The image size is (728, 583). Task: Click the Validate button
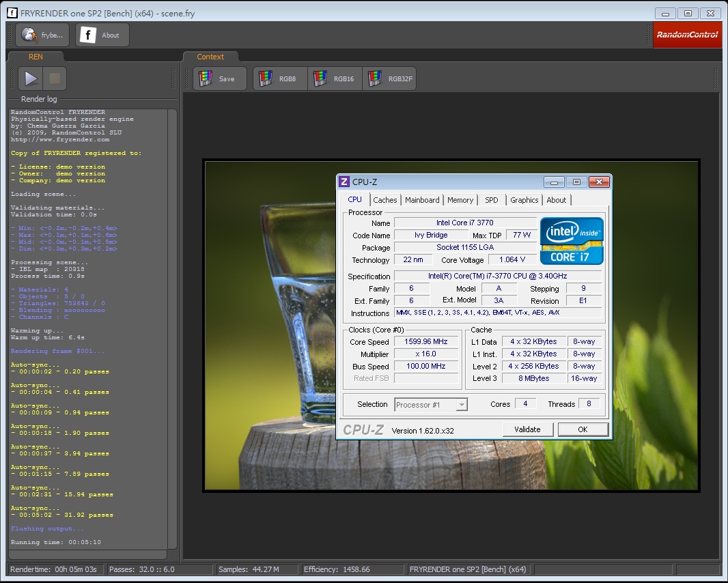click(527, 429)
